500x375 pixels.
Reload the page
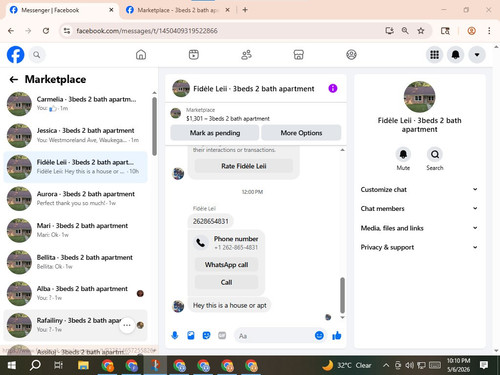click(x=46, y=31)
